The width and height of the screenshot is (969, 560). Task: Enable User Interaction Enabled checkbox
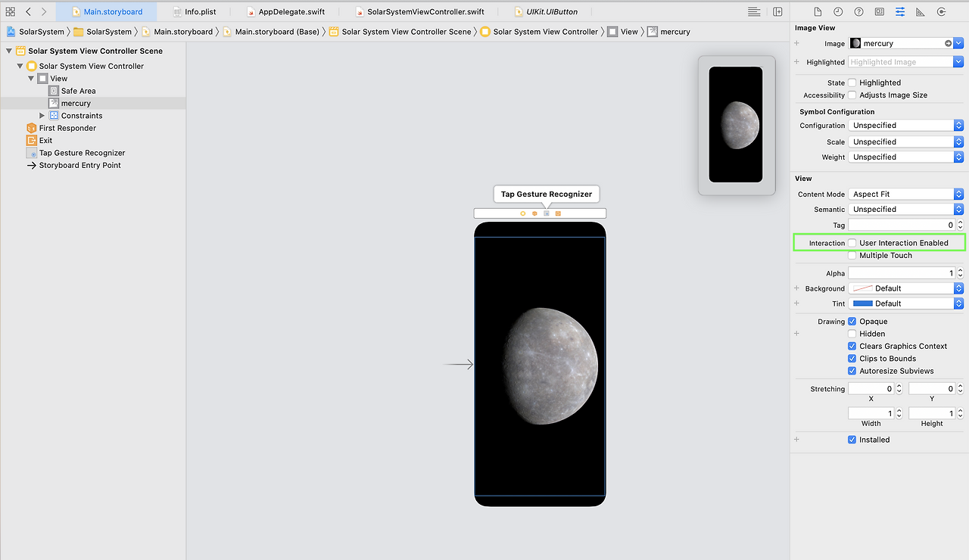[852, 243]
